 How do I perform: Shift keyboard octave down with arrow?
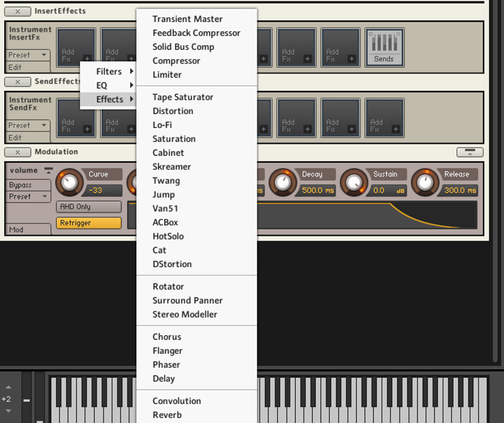click(9, 411)
